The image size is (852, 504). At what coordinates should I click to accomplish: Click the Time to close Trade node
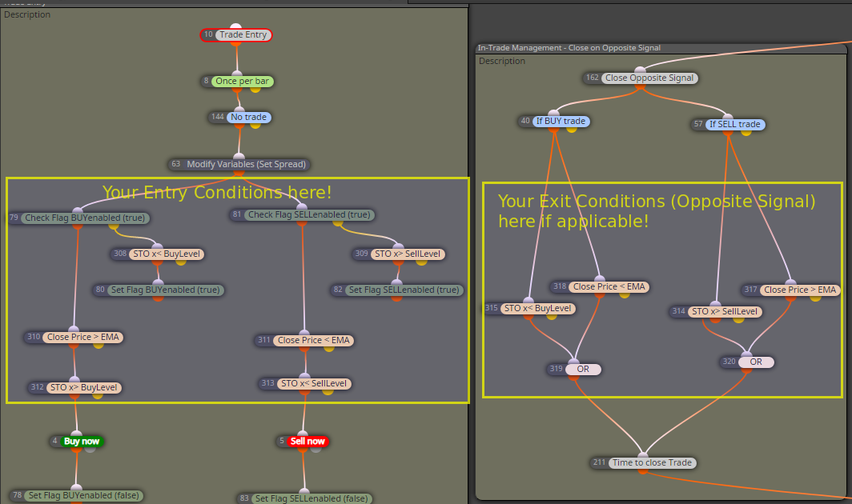click(643, 462)
